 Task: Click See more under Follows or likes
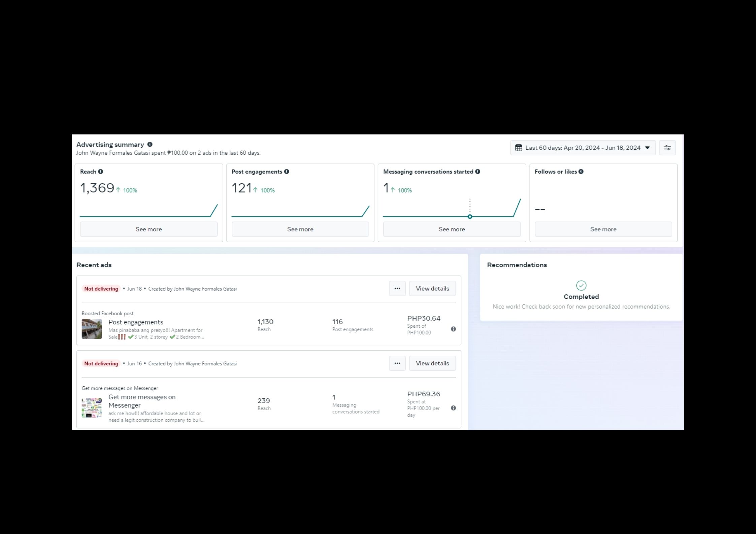(603, 229)
